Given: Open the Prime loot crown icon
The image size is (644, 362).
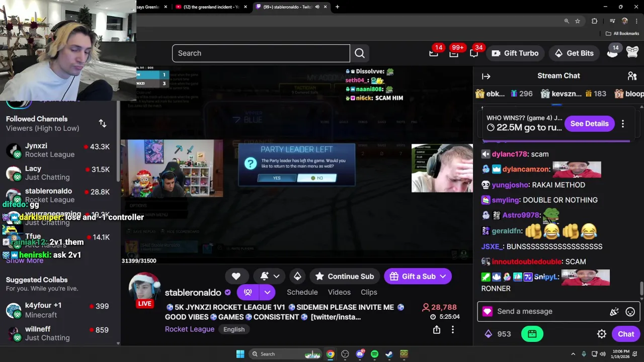Looking at the screenshot, I should point(433,53).
